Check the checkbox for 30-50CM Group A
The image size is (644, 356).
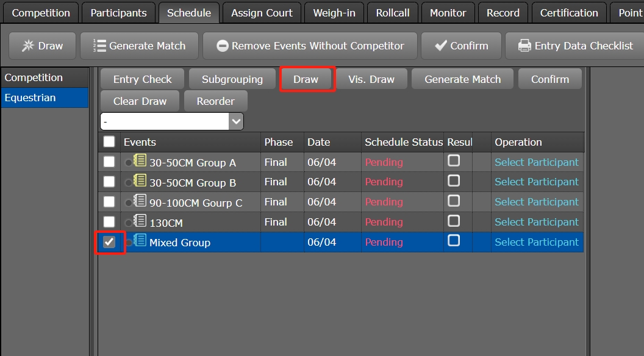coord(108,162)
